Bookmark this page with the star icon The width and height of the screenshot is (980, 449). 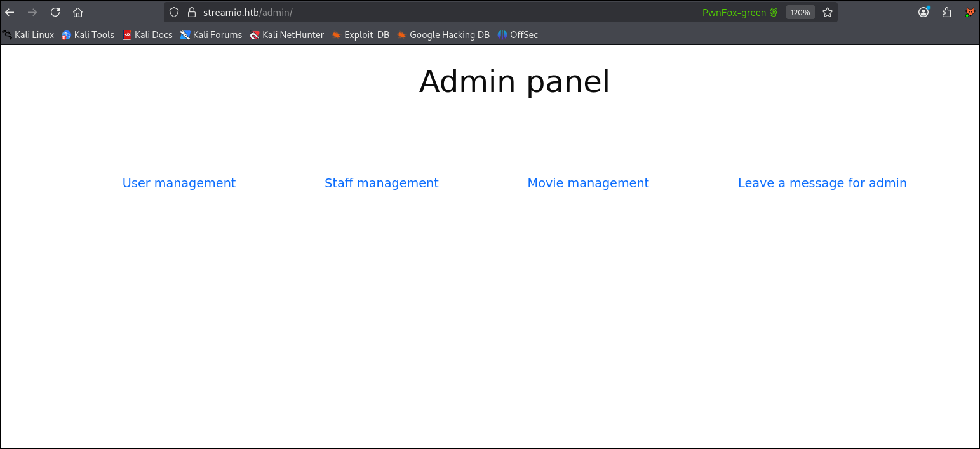(828, 12)
